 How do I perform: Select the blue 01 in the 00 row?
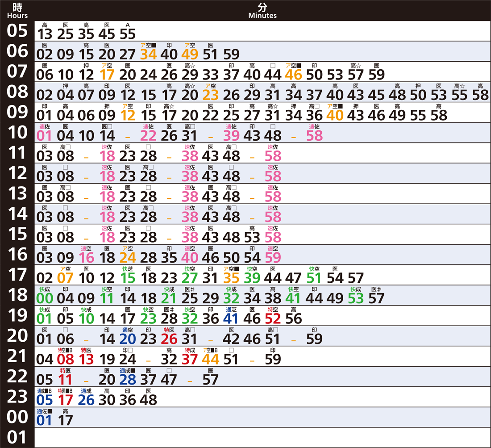pyautogui.click(x=45, y=420)
